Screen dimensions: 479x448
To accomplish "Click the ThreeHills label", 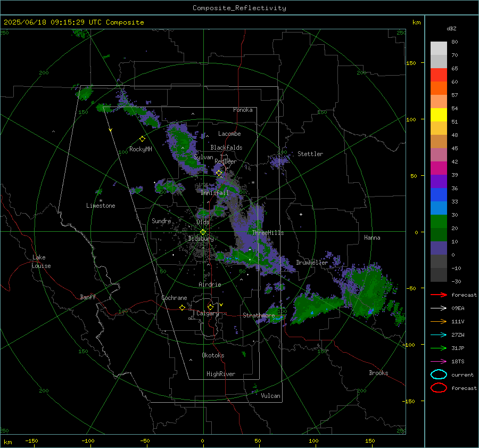I will click(268, 233).
